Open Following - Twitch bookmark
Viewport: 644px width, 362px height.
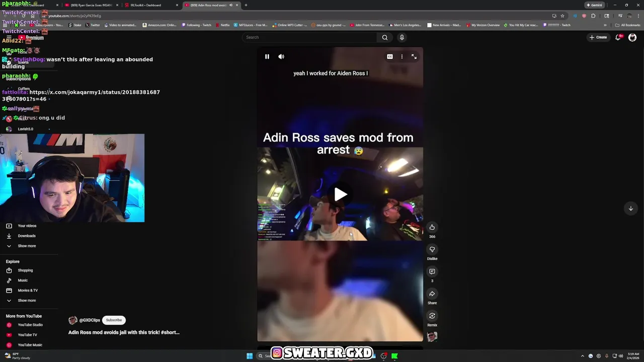point(197,25)
